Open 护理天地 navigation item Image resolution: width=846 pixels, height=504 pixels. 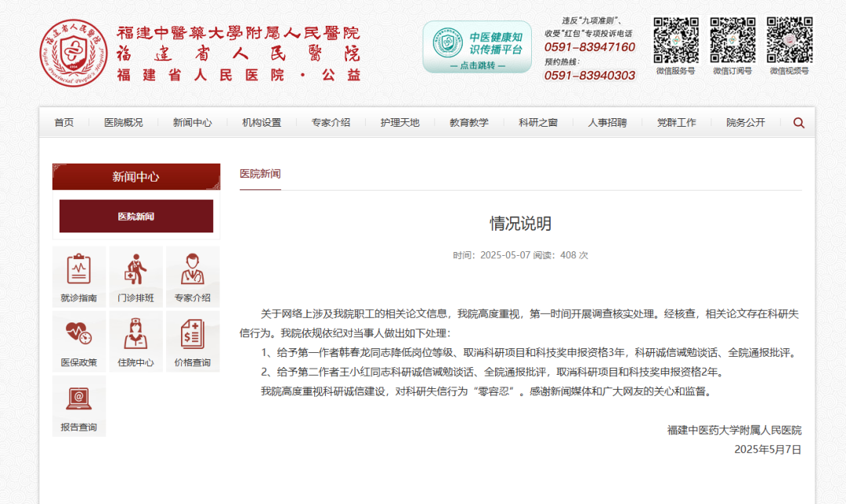pyautogui.click(x=399, y=122)
